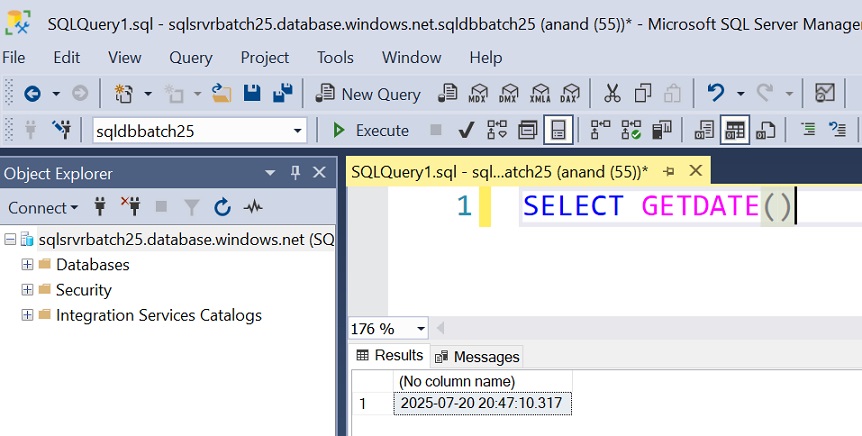Start an XMLA query
The width and height of the screenshot is (862, 436).
tap(540, 93)
